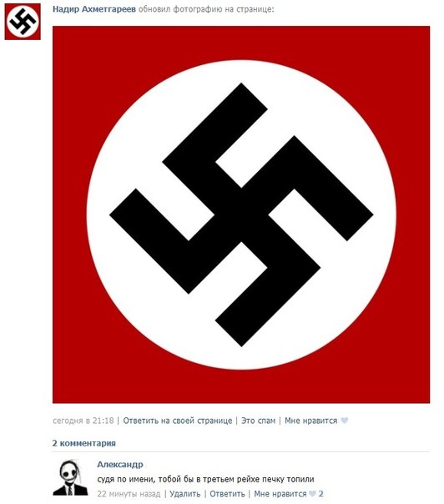
Task: Click the separator line under 2 комментария
Action: [x=241, y=451]
